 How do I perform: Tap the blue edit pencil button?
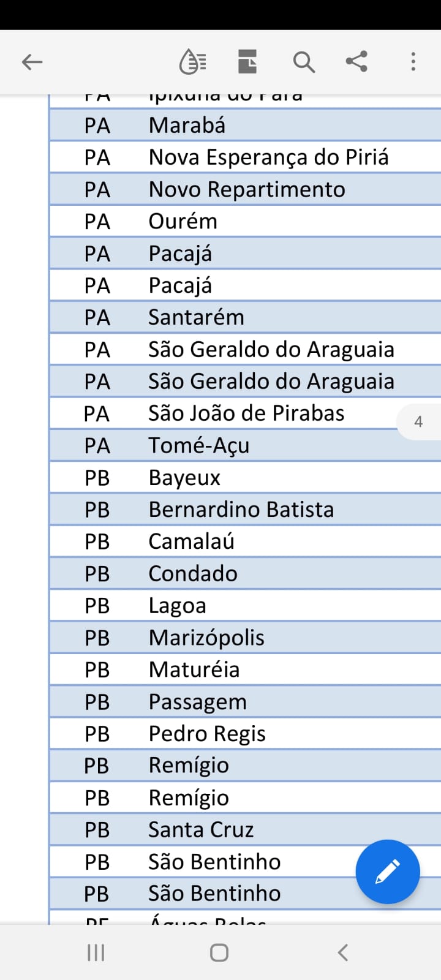click(x=388, y=872)
